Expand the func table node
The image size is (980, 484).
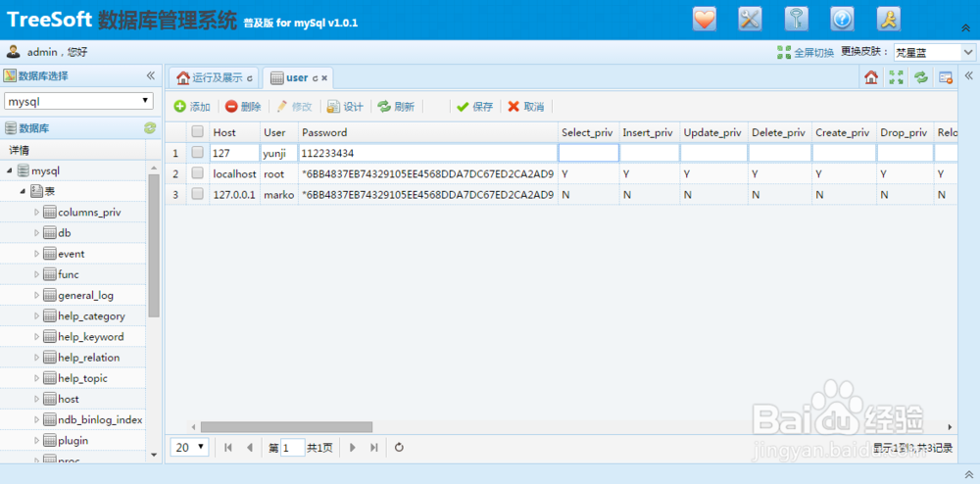(x=36, y=274)
